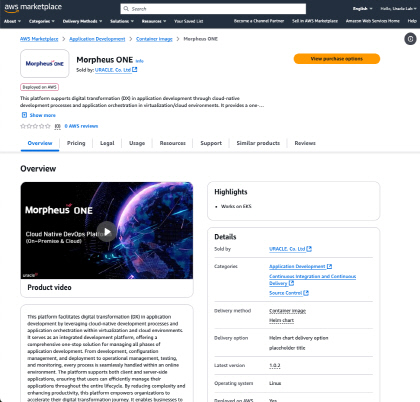Click external icon beside Application Development category

click(x=329, y=266)
